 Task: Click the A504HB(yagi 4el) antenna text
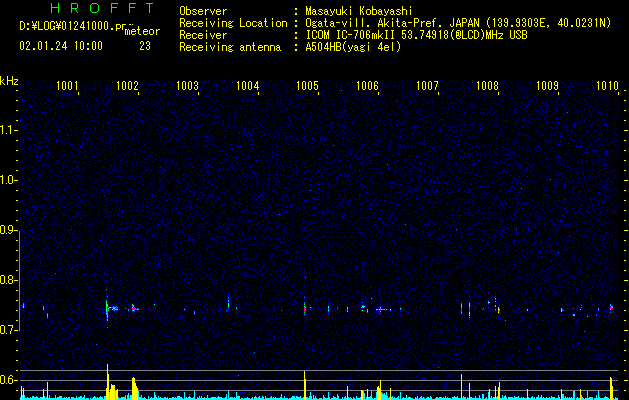pyautogui.click(x=353, y=47)
